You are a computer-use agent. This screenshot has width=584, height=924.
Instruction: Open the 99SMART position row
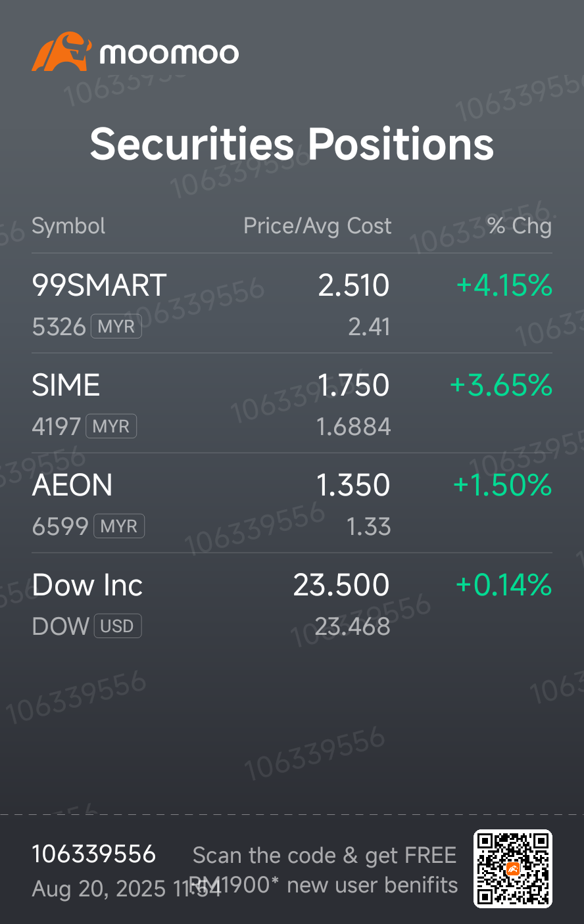(x=292, y=304)
